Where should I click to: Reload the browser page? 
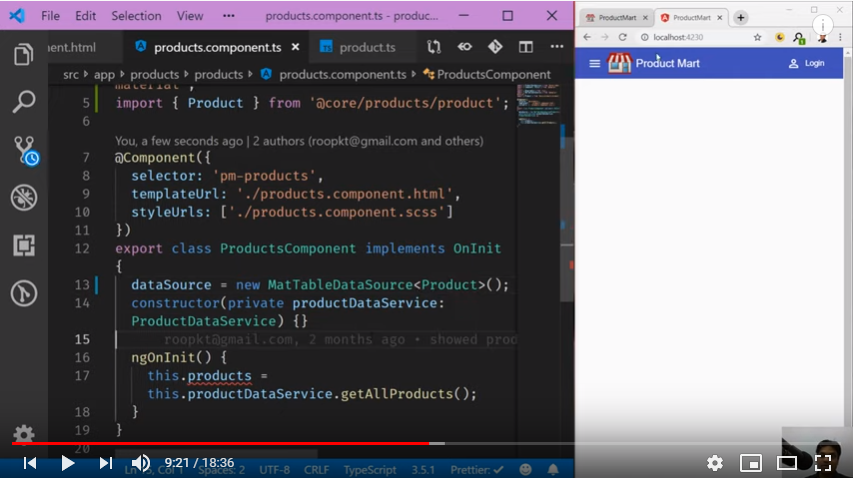[x=623, y=37]
